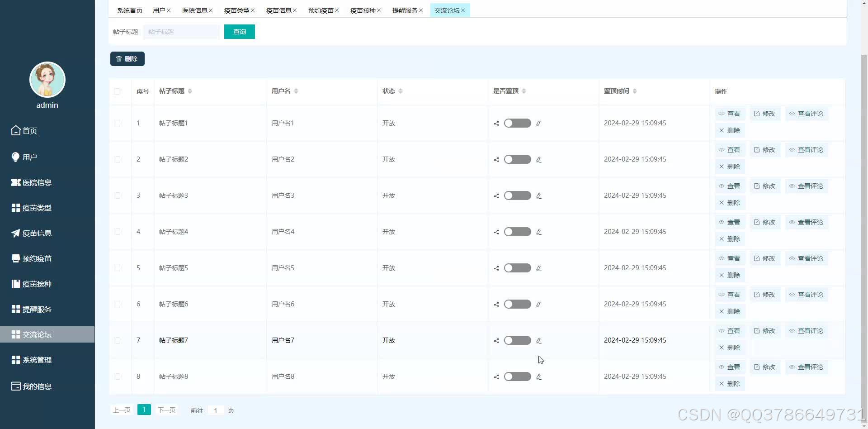Click 查看评论 for row 帖子标题3
Viewport: 868px width, 429px height.
807,186
